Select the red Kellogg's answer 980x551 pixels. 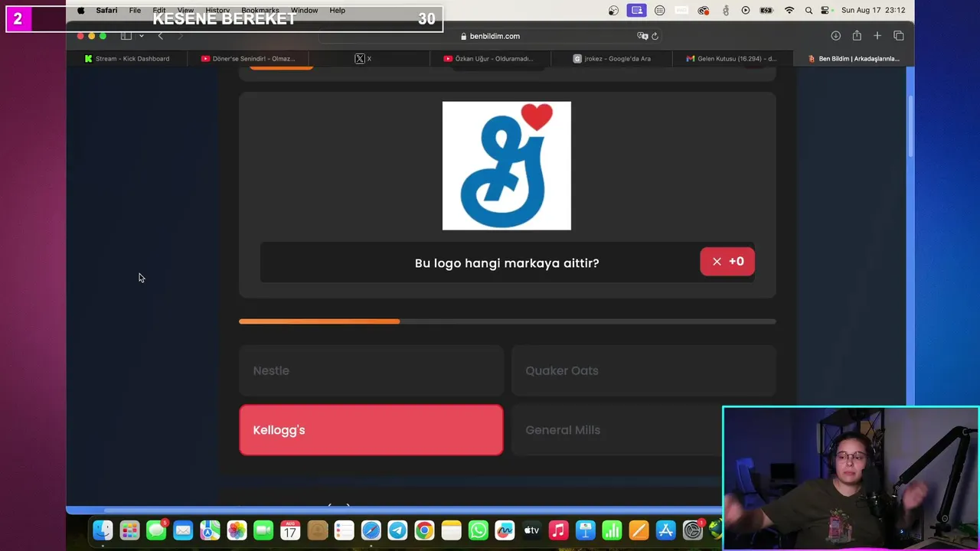pos(371,430)
